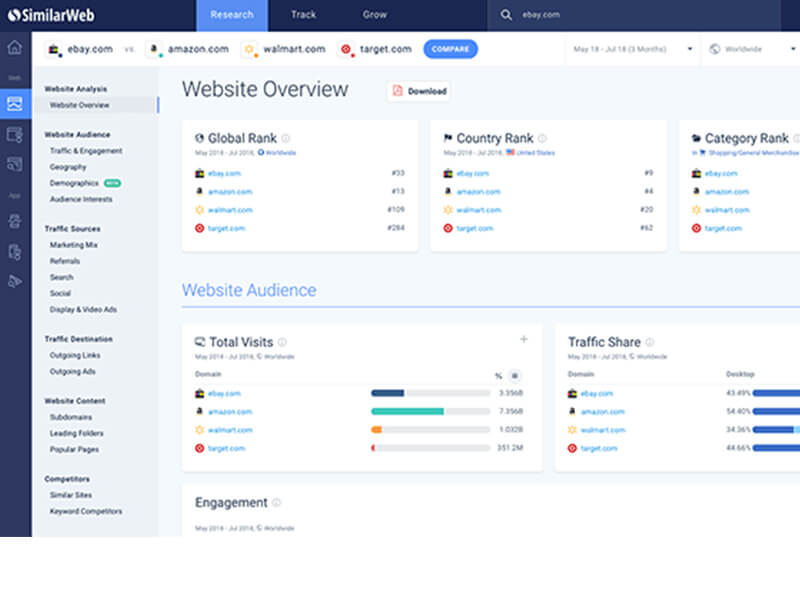Switch Total Visits to number view

[x=515, y=376]
